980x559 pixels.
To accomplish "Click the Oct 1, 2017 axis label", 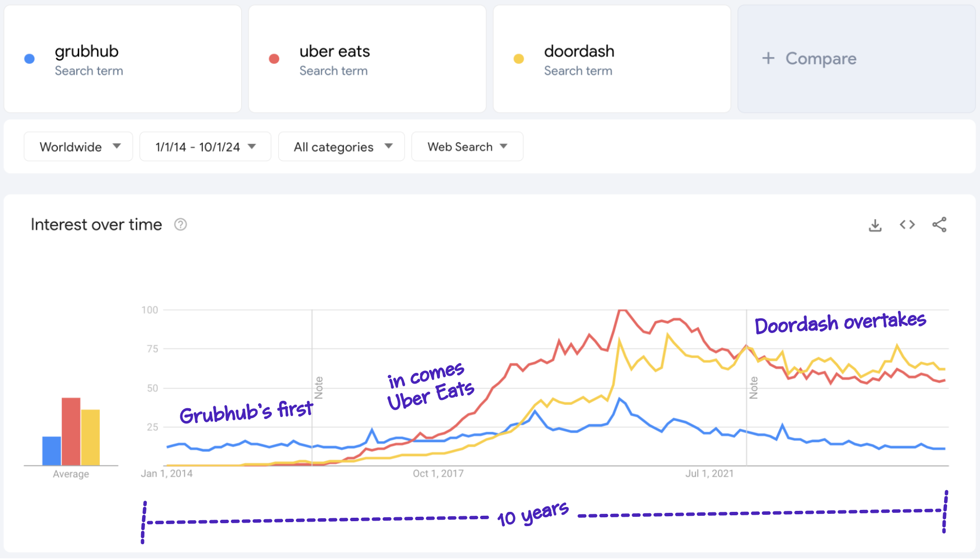I will pos(438,474).
